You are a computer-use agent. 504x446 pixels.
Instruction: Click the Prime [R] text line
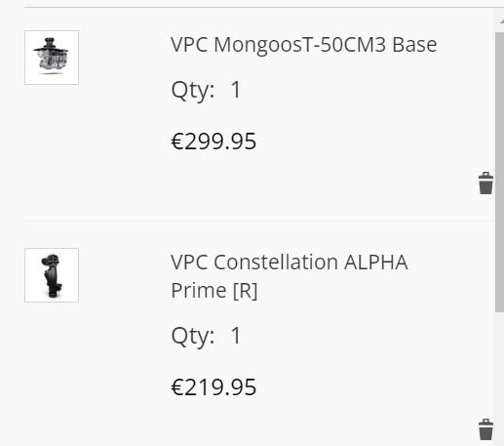click(214, 291)
